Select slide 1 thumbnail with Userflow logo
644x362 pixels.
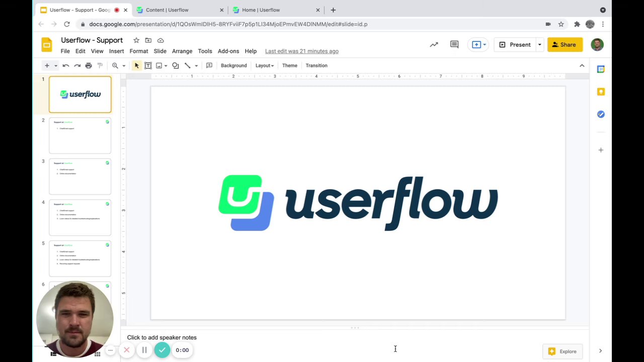coord(80,95)
